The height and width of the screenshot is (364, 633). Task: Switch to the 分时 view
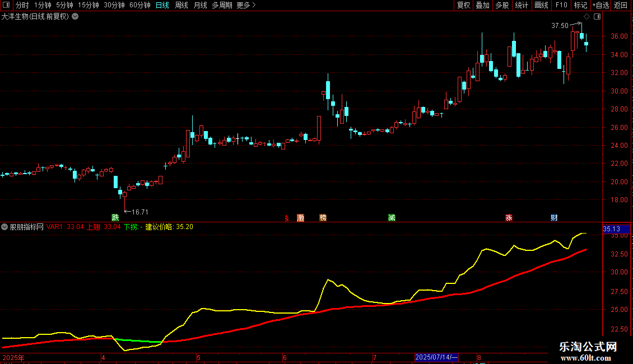(22, 5)
